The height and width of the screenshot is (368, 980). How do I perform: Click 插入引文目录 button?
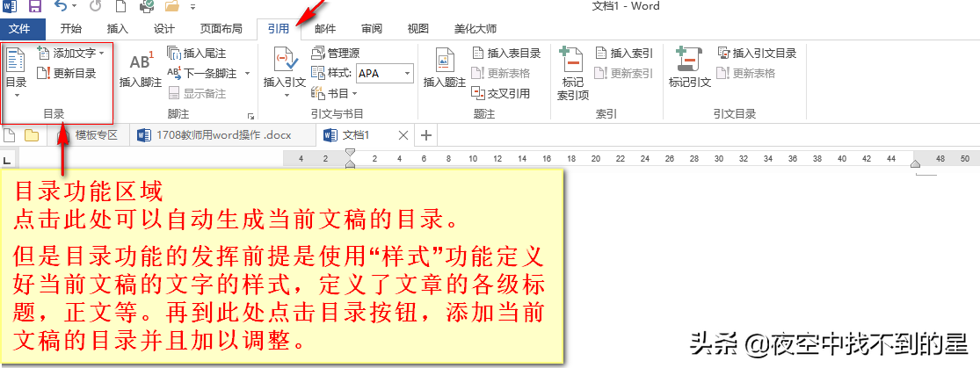757,54
